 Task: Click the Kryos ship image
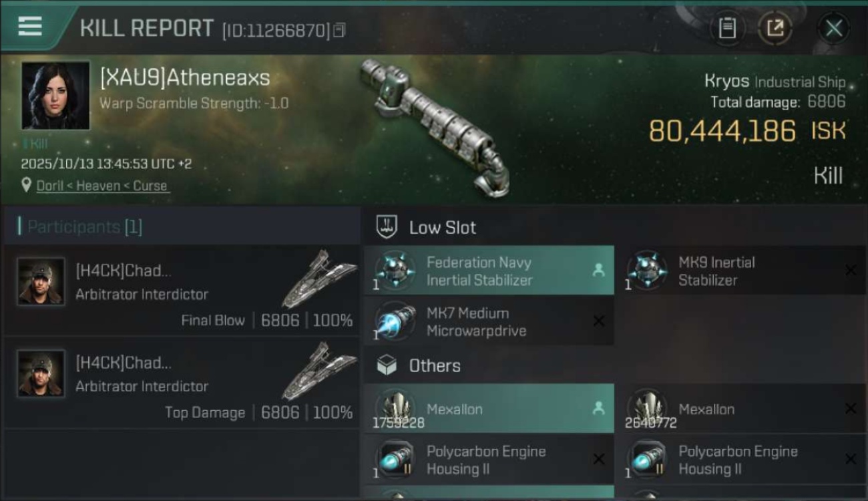pyautogui.click(x=434, y=124)
